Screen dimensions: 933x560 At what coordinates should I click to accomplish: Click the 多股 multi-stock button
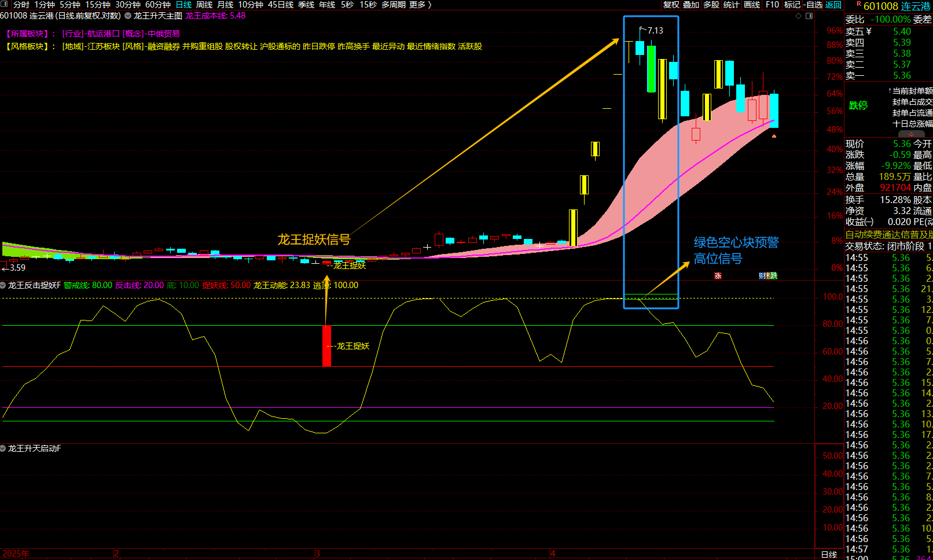click(711, 5)
